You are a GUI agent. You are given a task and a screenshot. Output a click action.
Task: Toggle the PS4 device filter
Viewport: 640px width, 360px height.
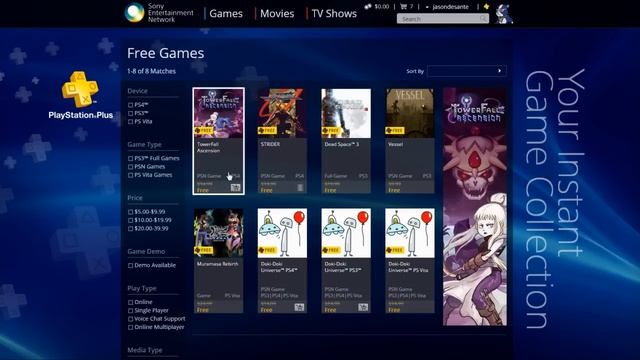tap(131, 105)
